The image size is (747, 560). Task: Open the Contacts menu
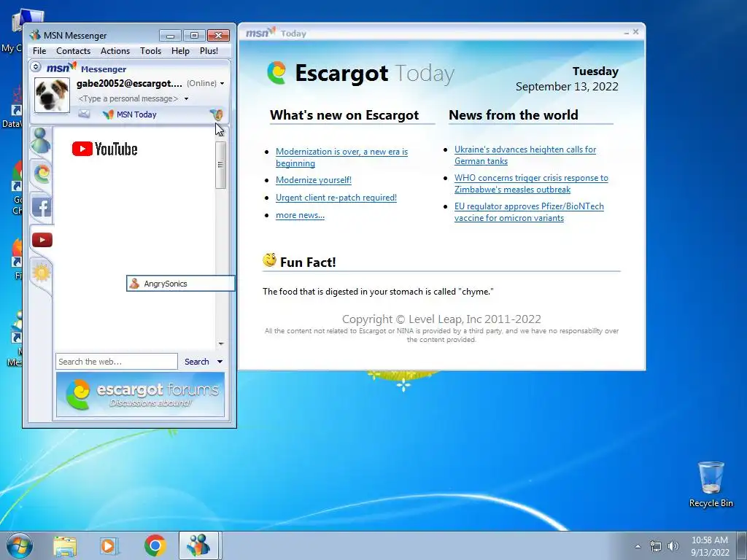coord(73,51)
